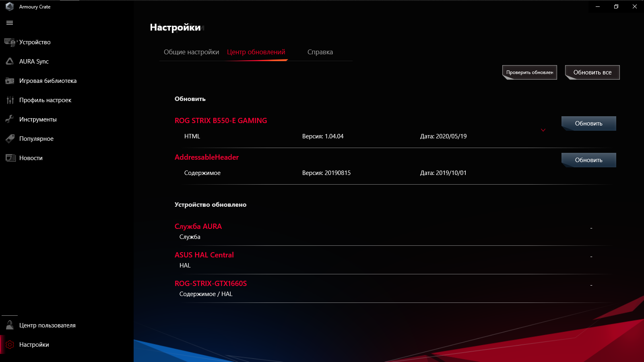Click the Популярное tag icon
The width and height of the screenshot is (644, 362).
click(10, 139)
